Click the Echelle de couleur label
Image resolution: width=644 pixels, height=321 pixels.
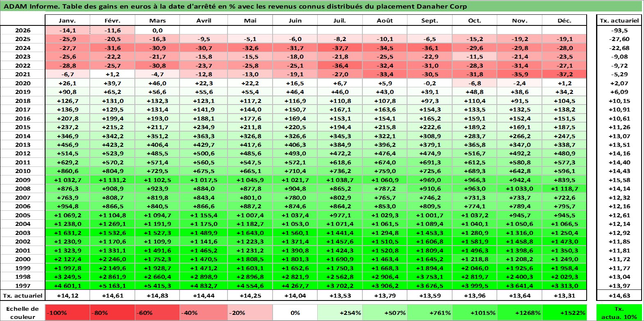pos(23,313)
